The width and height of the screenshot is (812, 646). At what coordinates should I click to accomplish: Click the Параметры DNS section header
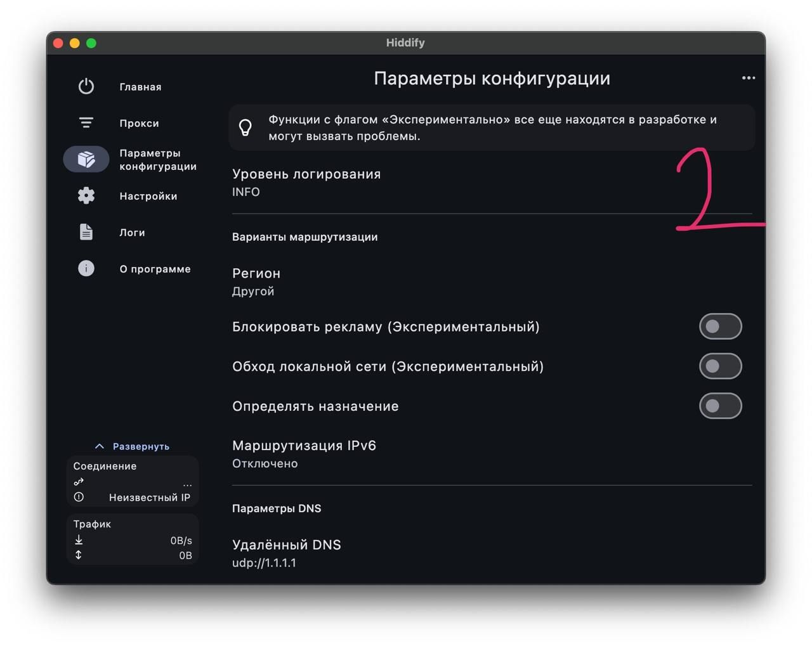(277, 508)
